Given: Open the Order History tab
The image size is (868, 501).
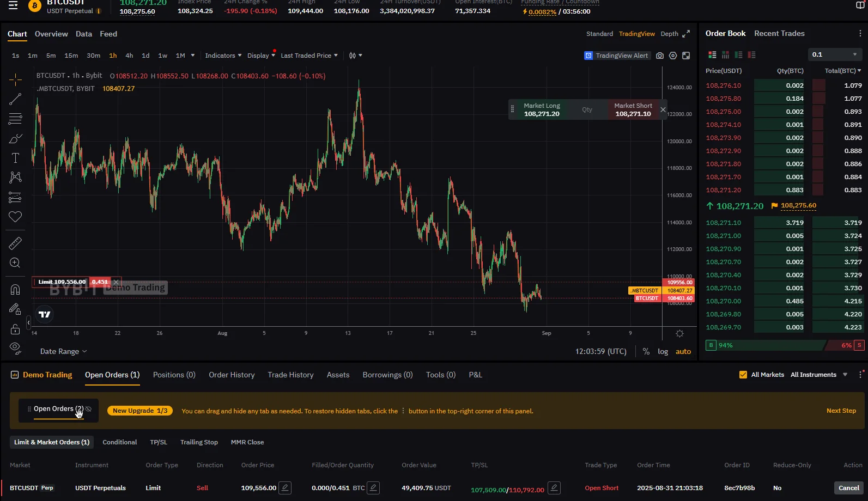Looking at the screenshot, I should (232, 375).
